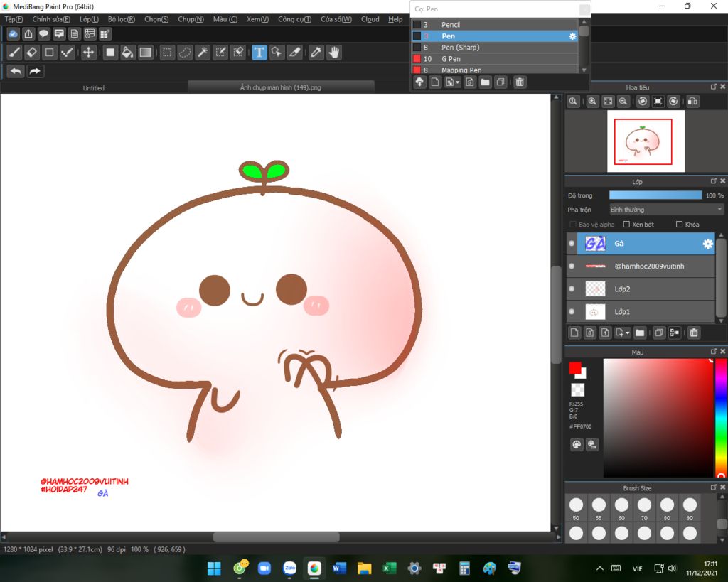Click the rainbow hue bar in Màu panel
This screenshot has width=728, height=582.
pos(721,418)
